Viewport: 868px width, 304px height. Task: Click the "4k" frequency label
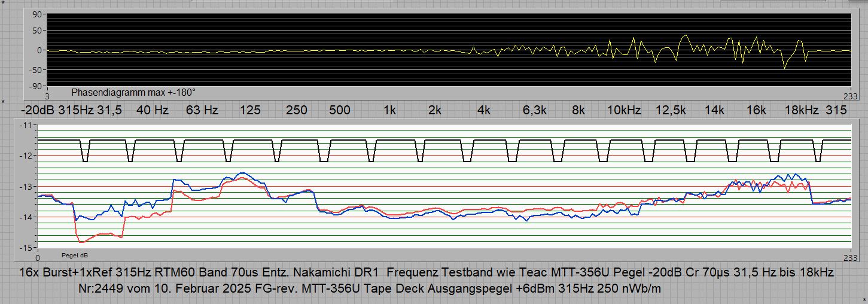(484, 110)
